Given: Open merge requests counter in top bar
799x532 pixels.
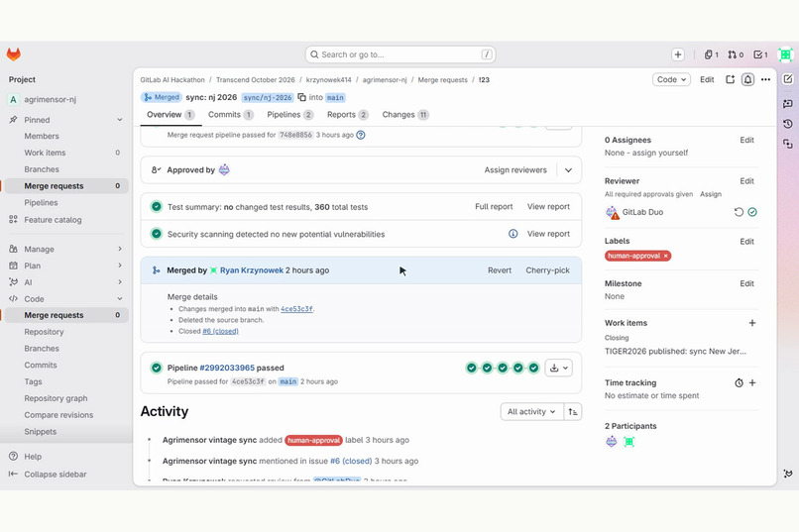Looking at the screenshot, I should click(x=736, y=54).
